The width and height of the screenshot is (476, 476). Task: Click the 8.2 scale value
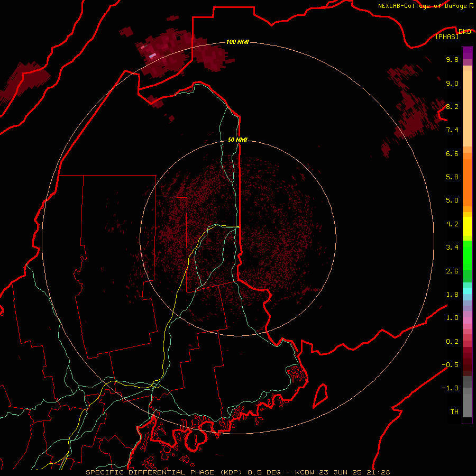click(x=452, y=106)
